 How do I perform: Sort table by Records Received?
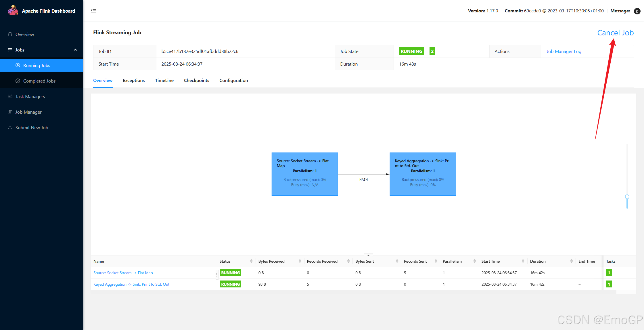click(x=348, y=261)
